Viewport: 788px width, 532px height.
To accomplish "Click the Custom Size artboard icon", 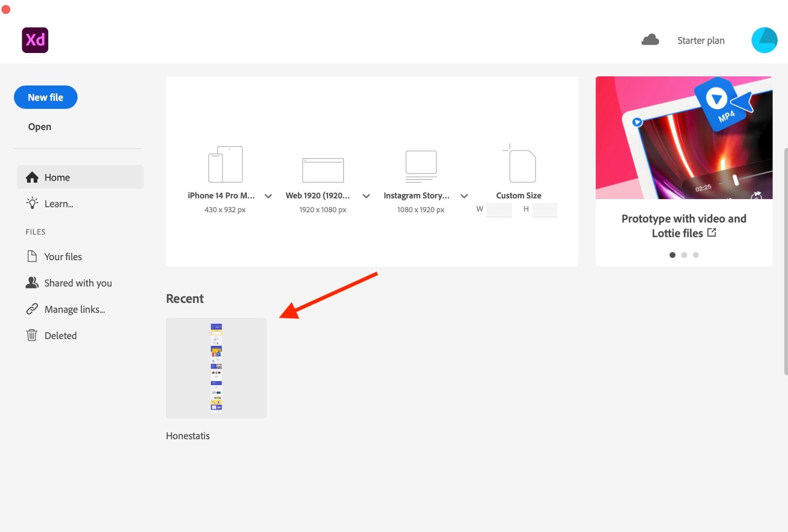I will click(519, 163).
